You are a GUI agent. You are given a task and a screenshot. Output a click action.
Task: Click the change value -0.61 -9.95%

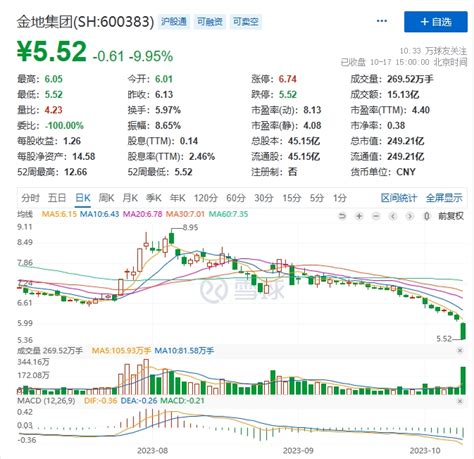click(x=133, y=56)
